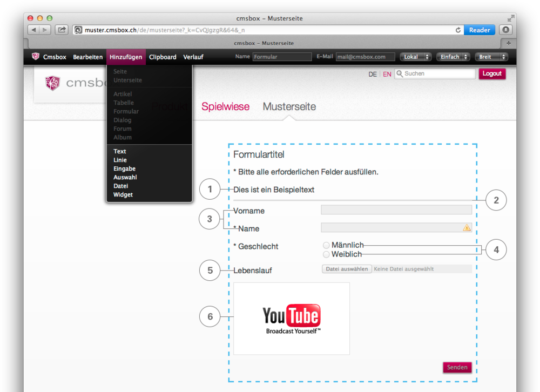Click the Senden button

[x=457, y=368]
